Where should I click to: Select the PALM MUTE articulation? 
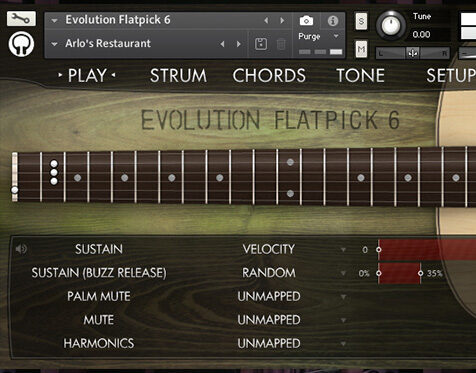[99, 296]
